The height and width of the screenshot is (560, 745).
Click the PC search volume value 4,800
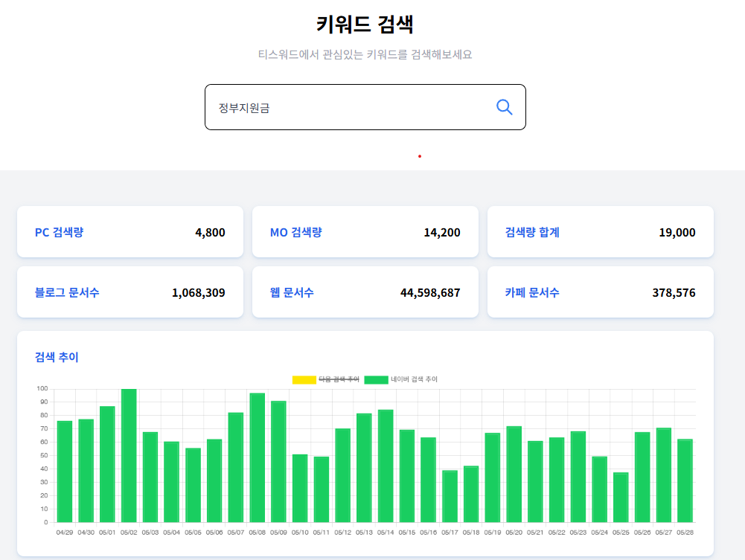coord(210,233)
